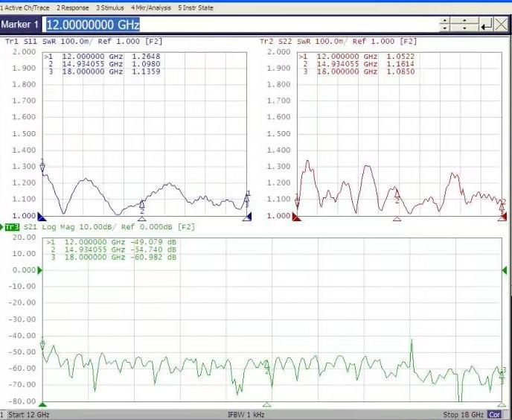512x420 pixels.
Task: Close the entry bar with the X icon
Action: (501, 25)
